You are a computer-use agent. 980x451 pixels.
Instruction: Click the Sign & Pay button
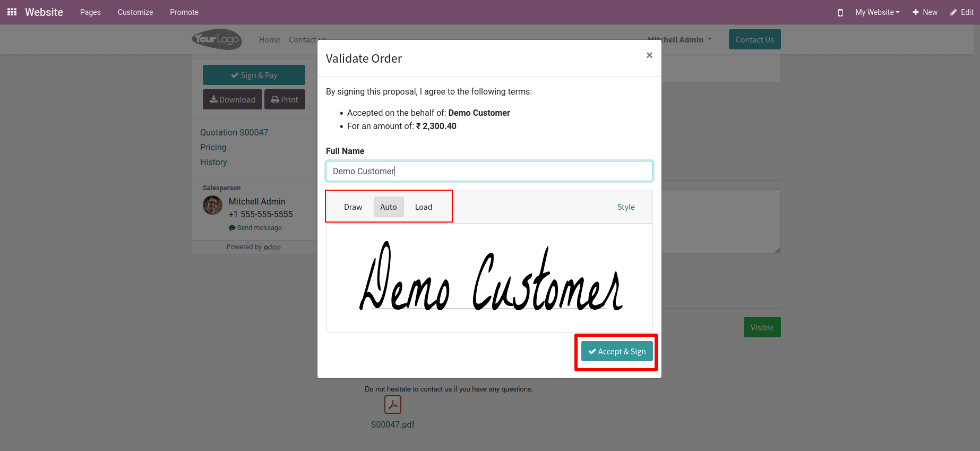click(x=254, y=75)
